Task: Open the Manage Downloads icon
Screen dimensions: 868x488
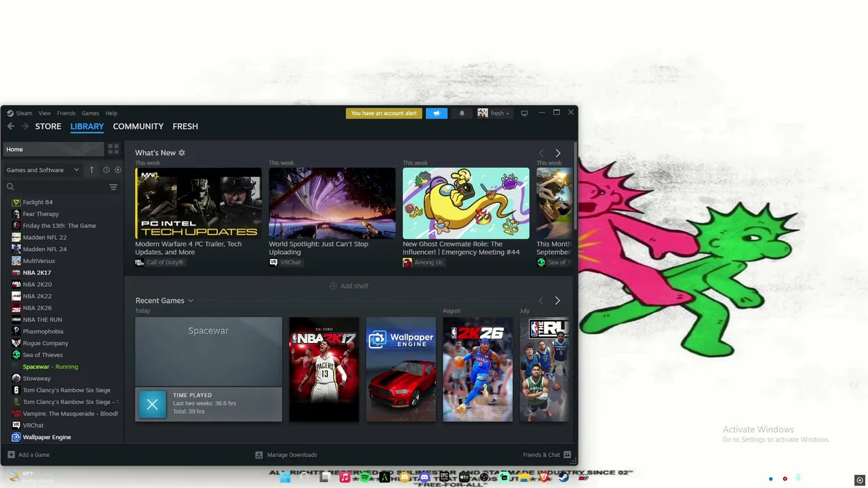Action: [259, 455]
